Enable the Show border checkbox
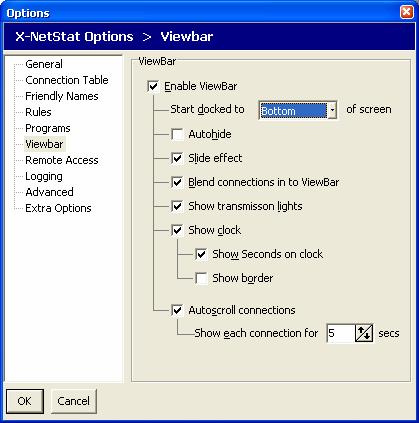419x423 pixels. (x=201, y=278)
